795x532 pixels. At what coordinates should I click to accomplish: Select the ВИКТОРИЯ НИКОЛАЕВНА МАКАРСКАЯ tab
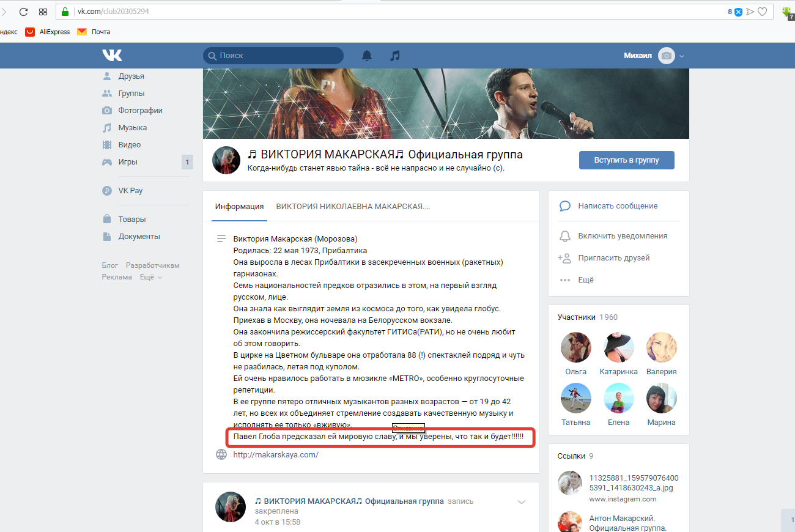(353, 206)
